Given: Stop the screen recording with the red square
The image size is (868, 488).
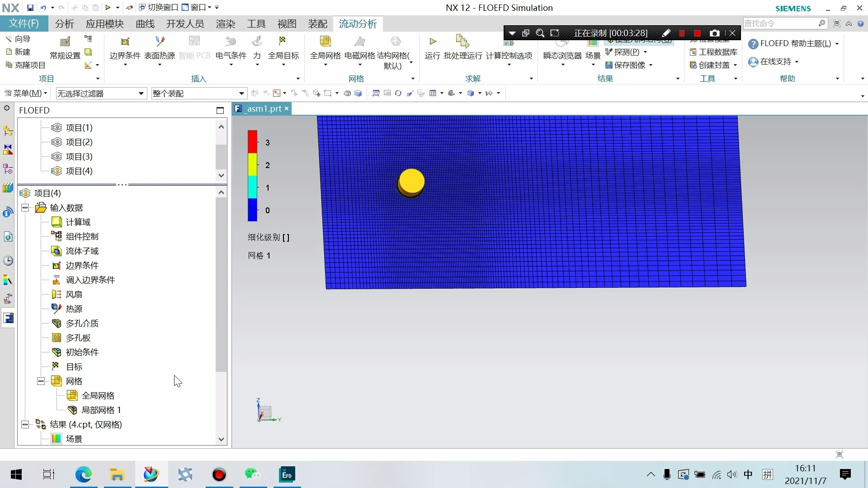Looking at the screenshot, I should point(697,33).
